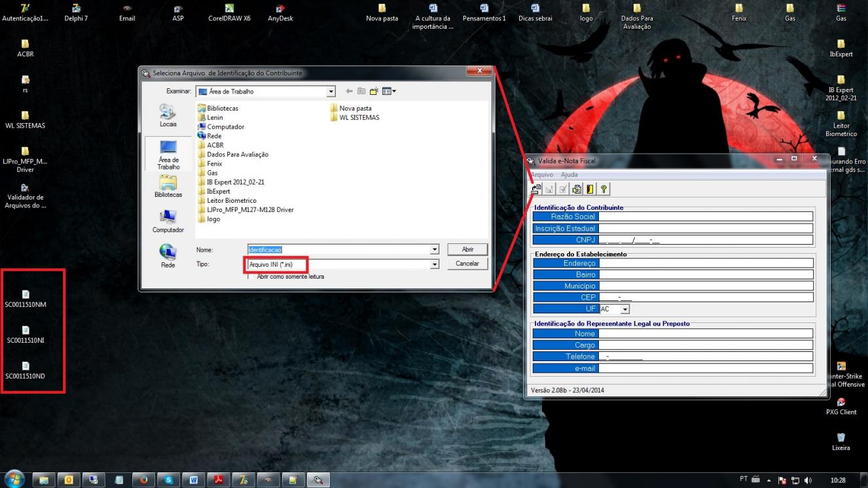Click the representative Nome input field
The height and width of the screenshot is (488, 868).
[x=706, y=334]
